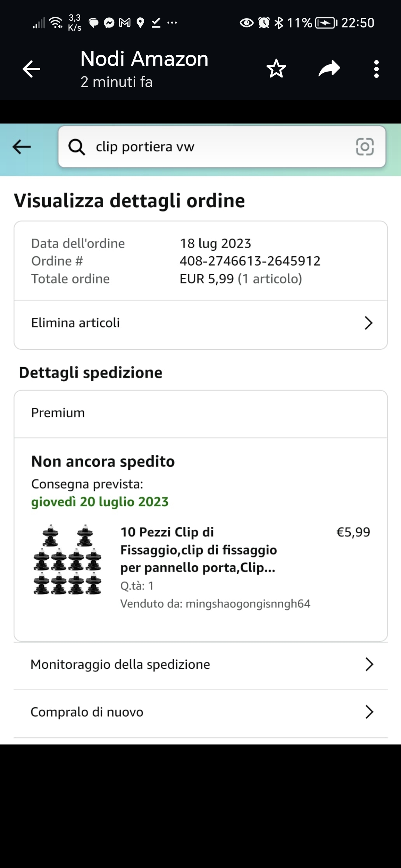Open the three-dot overflow menu

pyautogui.click(x=376, y=69)
